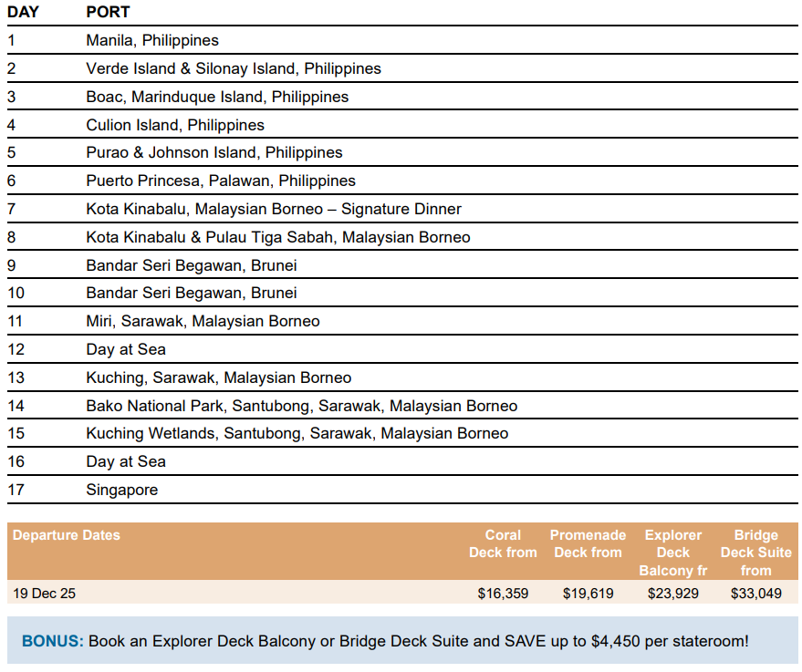
Task: Click the 'PORT' column header
Action: click(108, 12)
